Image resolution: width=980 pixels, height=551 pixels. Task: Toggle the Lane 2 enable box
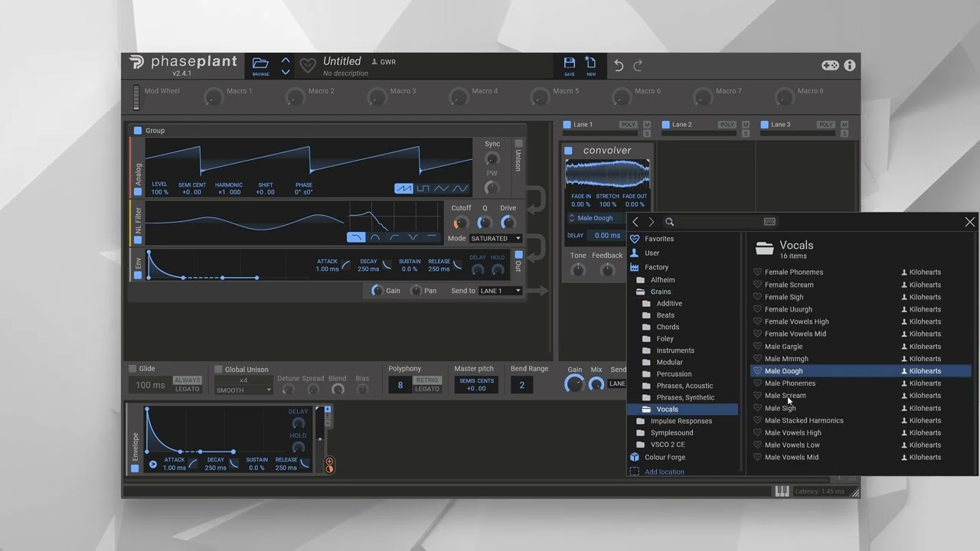666,125
